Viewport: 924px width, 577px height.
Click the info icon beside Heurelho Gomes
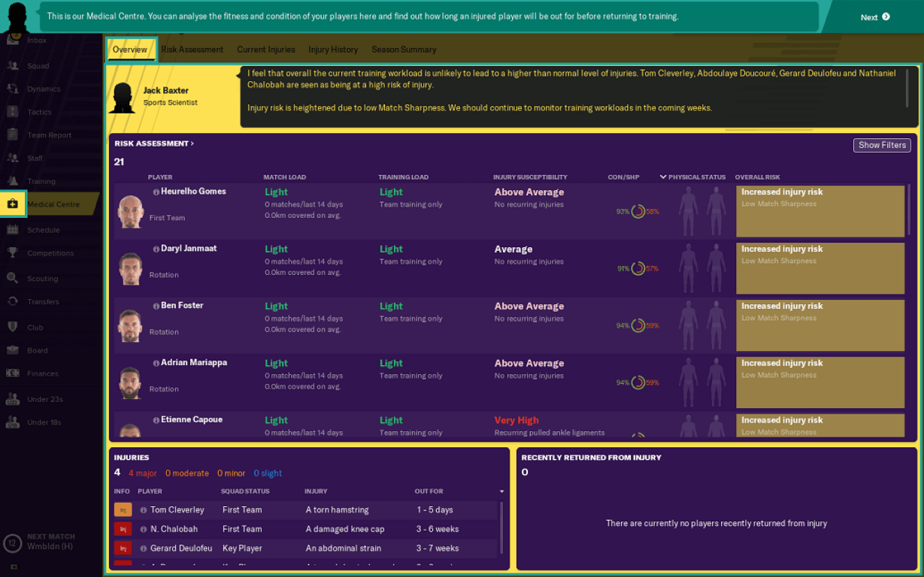(156, 192)
